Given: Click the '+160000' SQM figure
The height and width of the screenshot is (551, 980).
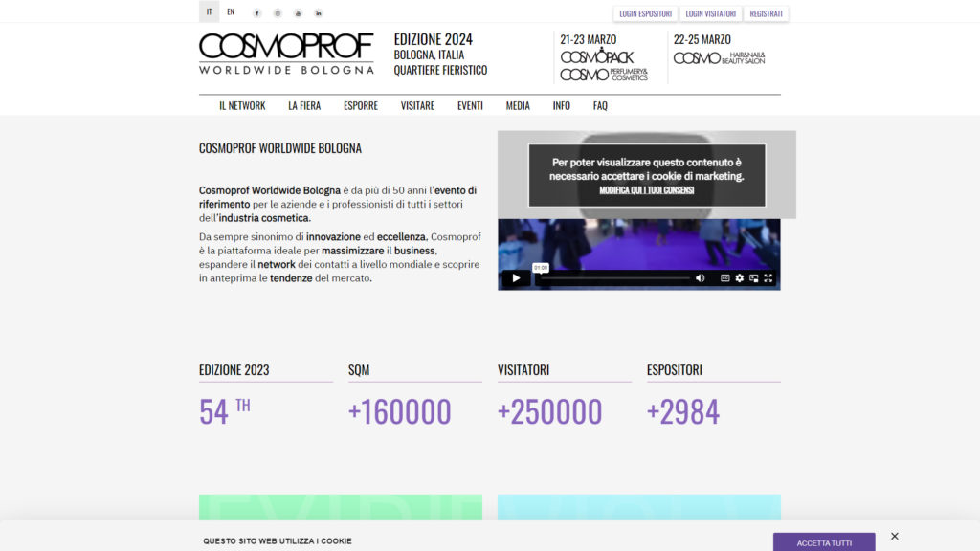Looking at the screenshot, I should coord(399,411).
